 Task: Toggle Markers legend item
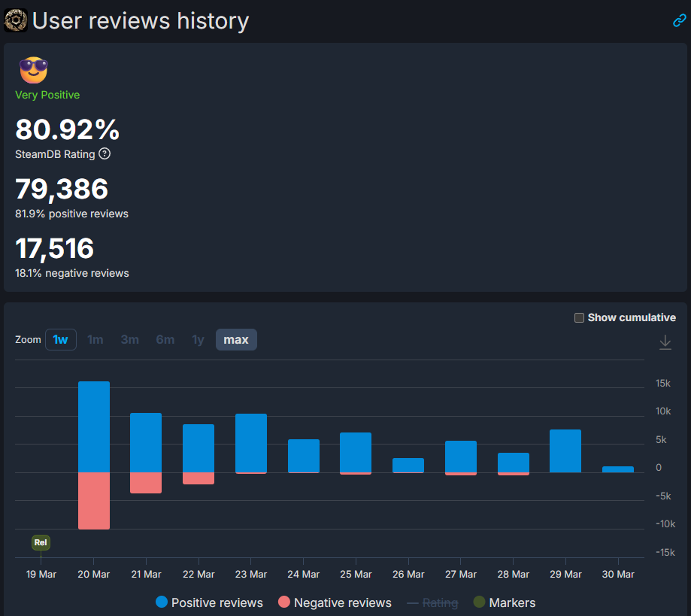click(x=504, y=602)
